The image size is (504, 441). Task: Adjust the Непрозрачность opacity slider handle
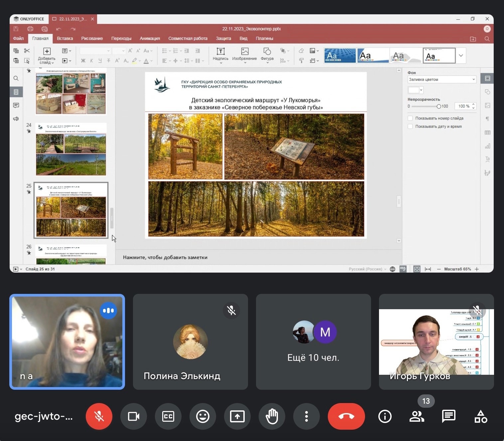pos(439,107)
